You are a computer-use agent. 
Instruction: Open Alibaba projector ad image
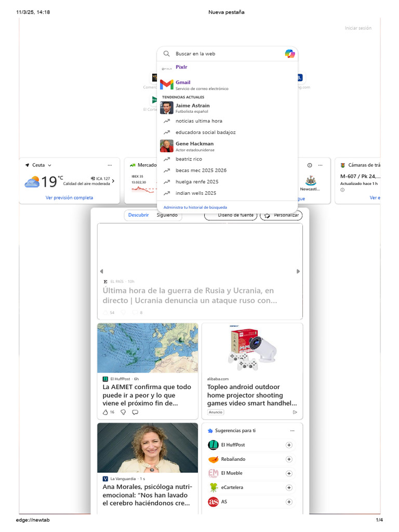[x=252, y=348]
